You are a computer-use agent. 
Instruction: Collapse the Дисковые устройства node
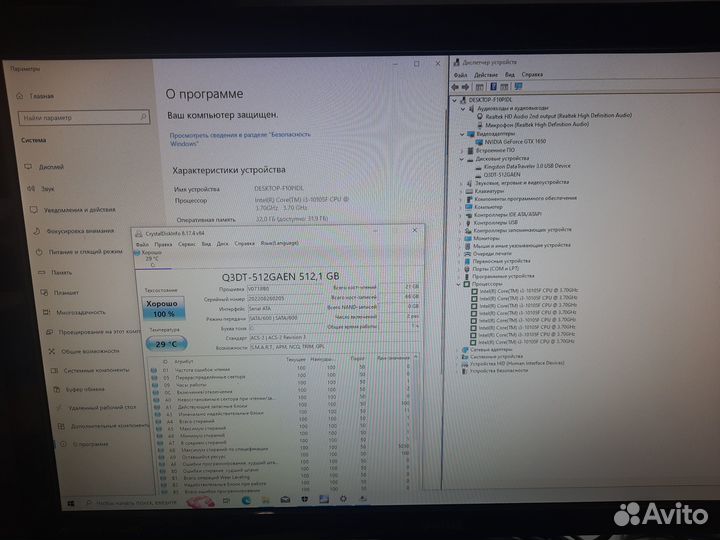(462, 159)
